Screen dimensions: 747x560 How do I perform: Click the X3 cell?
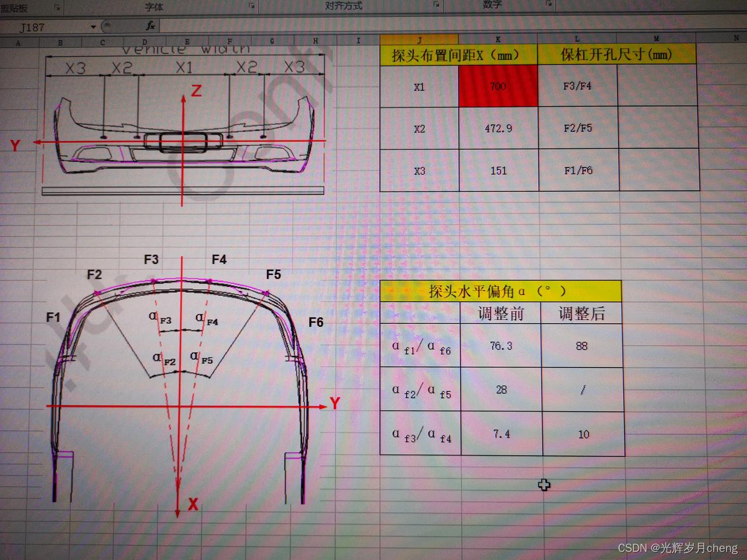pos(420,171)
